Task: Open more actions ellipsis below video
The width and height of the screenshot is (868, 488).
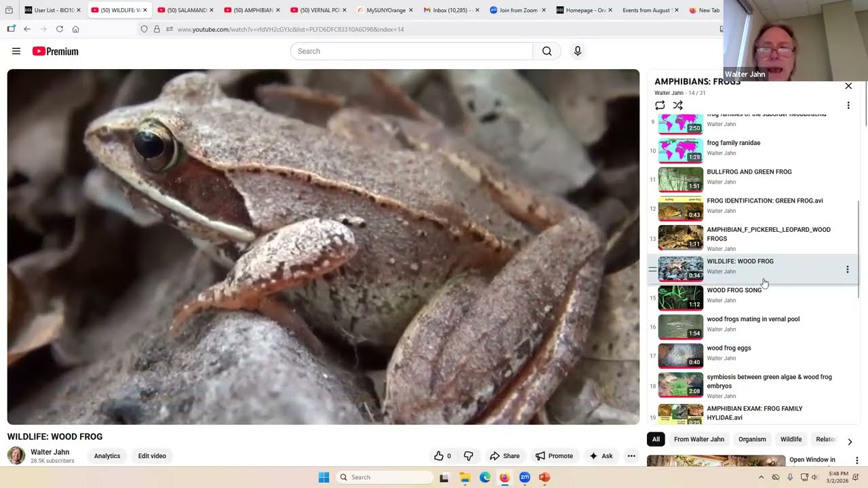Action: [631, 456]
